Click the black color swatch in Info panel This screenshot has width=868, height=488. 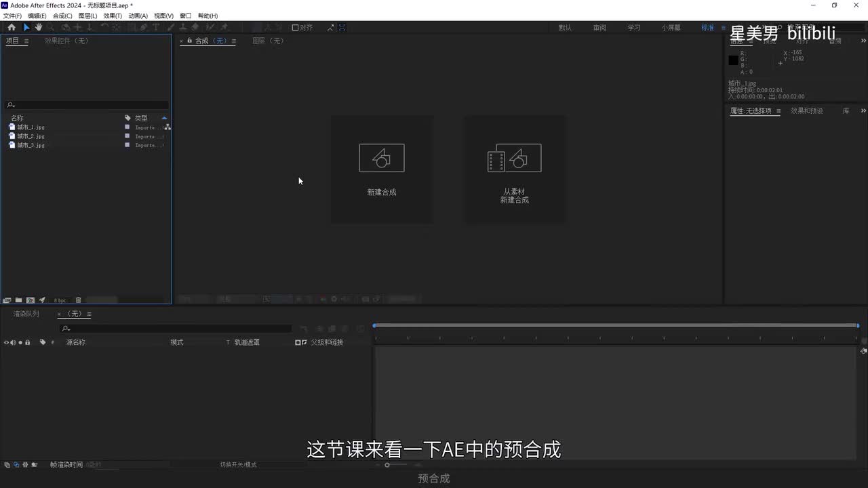pos(733,60)
